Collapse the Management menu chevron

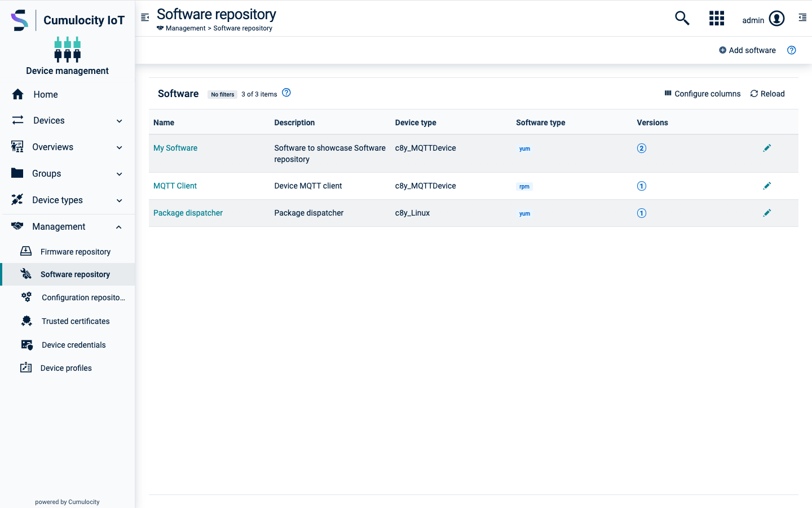(119, 227)
